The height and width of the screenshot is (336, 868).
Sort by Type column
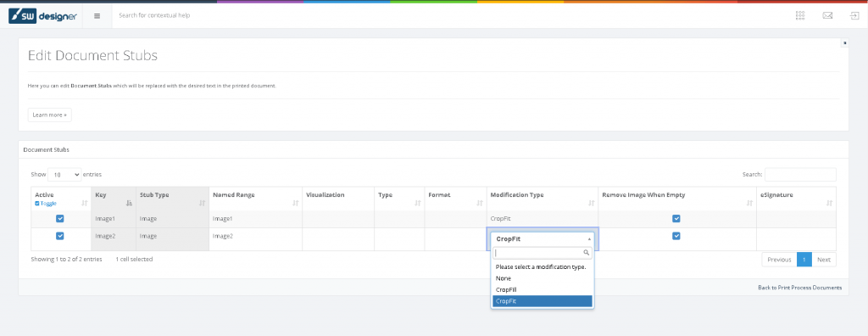click(418, 204)
